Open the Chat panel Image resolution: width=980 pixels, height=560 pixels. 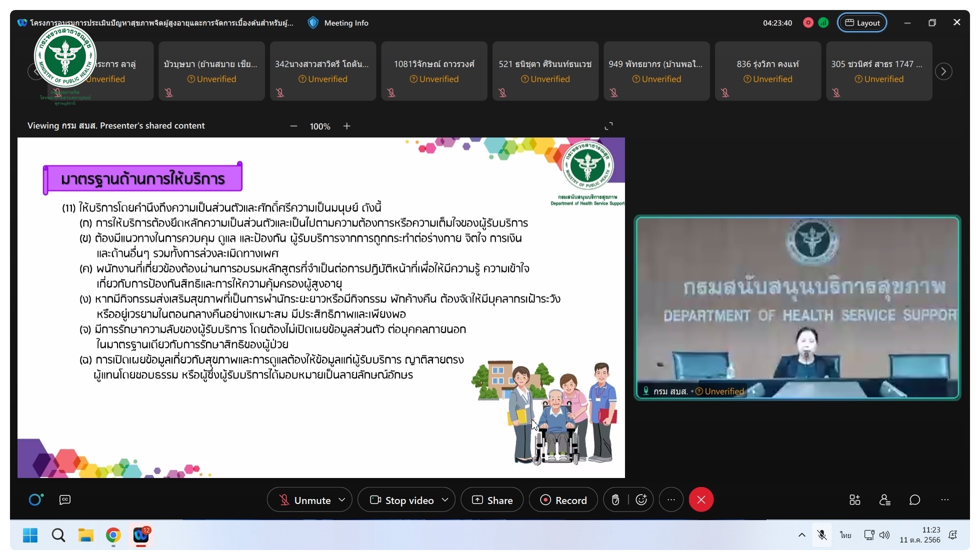[x=915, y=500]
